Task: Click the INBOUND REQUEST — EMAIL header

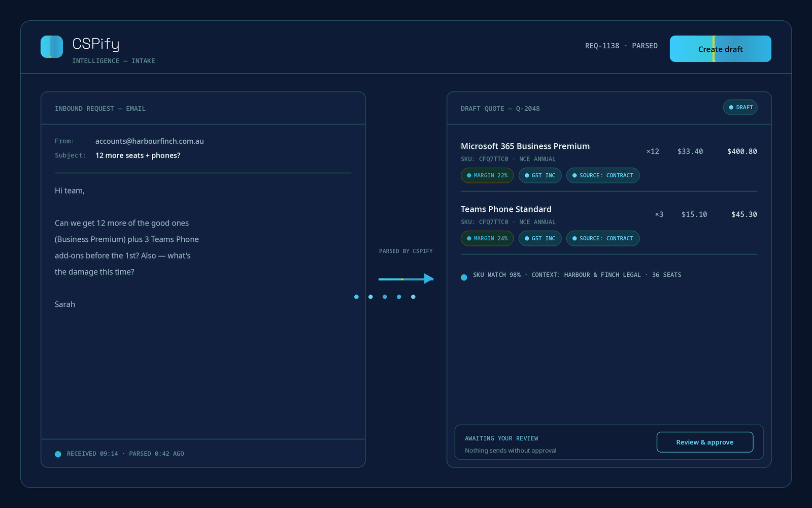Action: (100, 109)
